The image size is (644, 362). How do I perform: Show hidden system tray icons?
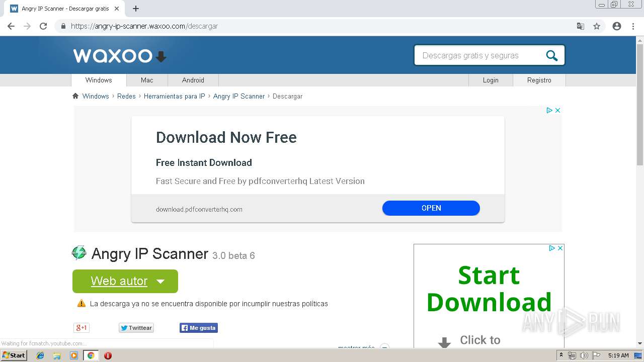point(561,355)
